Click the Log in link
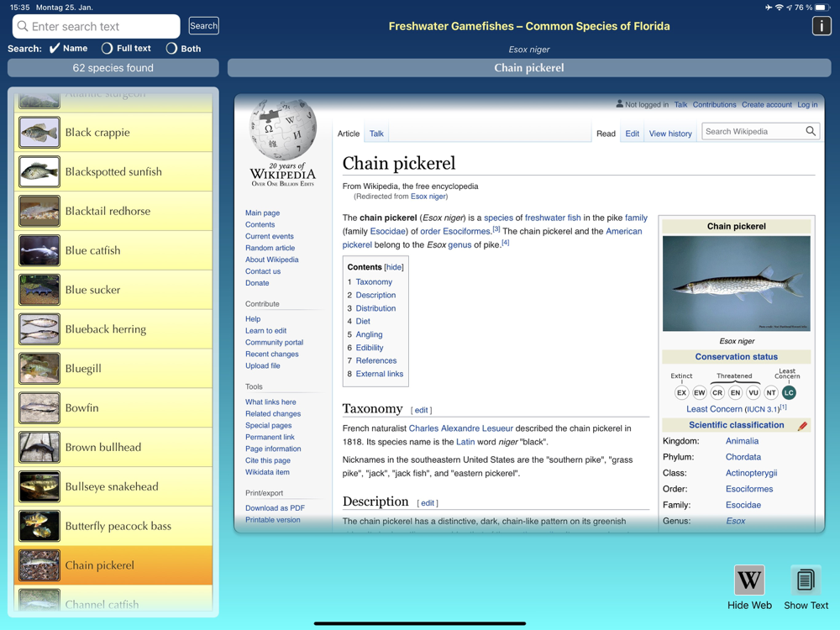This screenshot has width=840, height=630. [807, 104]
